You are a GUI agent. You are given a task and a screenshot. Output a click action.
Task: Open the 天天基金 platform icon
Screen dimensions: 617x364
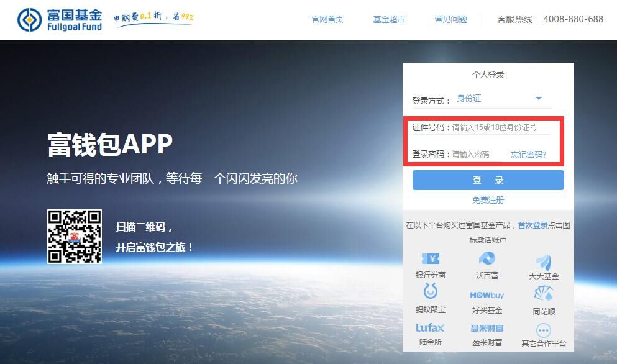tap(544, 262)
